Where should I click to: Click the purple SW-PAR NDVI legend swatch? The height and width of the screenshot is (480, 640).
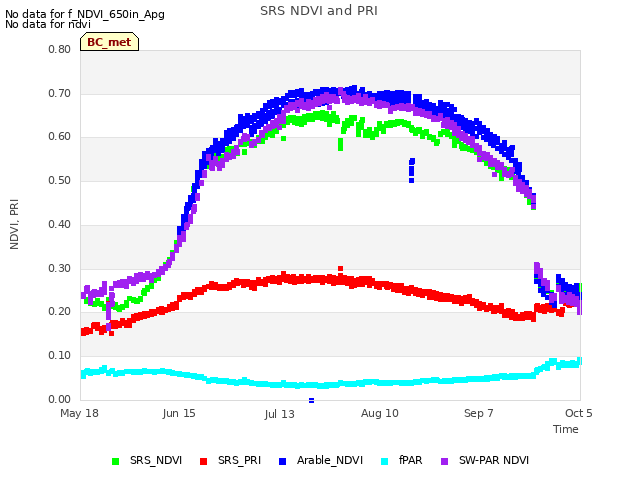click(444, 461)
